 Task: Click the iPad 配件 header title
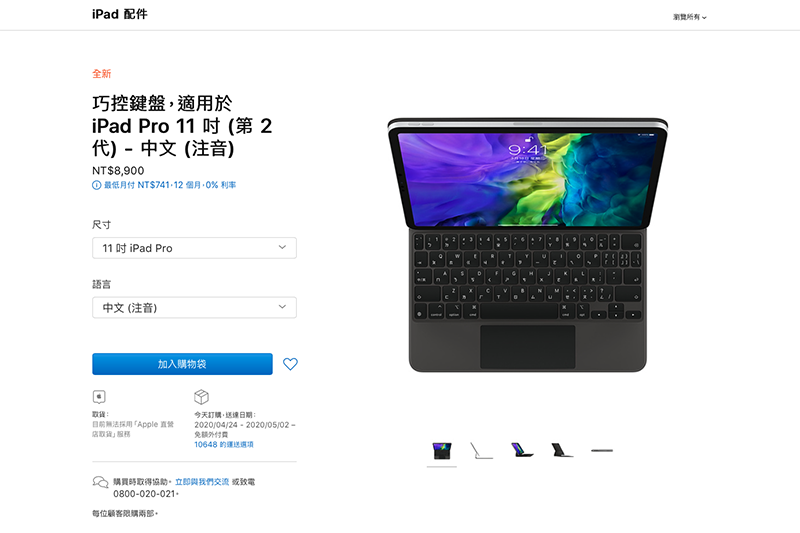[120, 14]
